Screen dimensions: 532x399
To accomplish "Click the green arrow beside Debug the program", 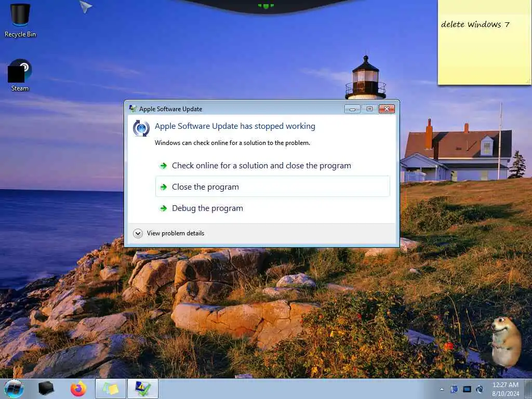I will pyautogui.click(x=164, y=208).
